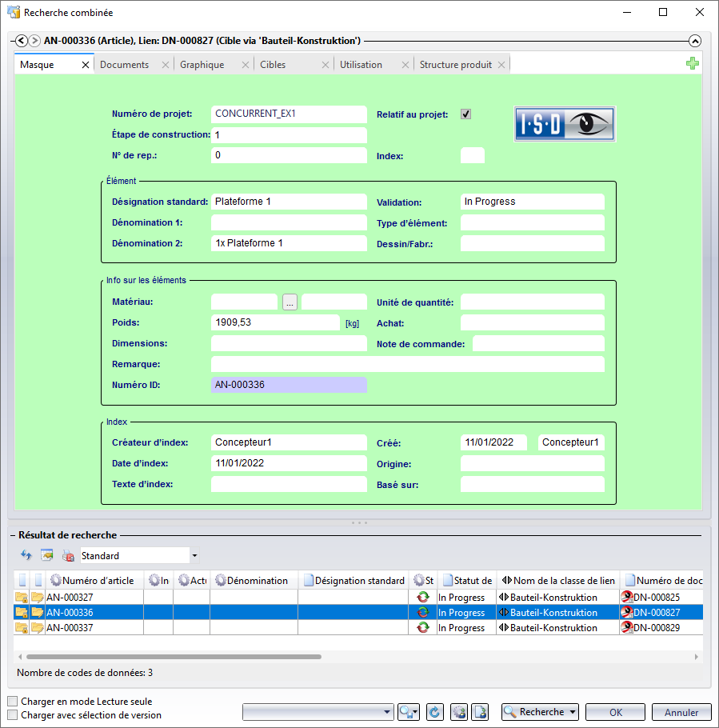Click the back navigation arrow in the header

(x=22, y=41)
